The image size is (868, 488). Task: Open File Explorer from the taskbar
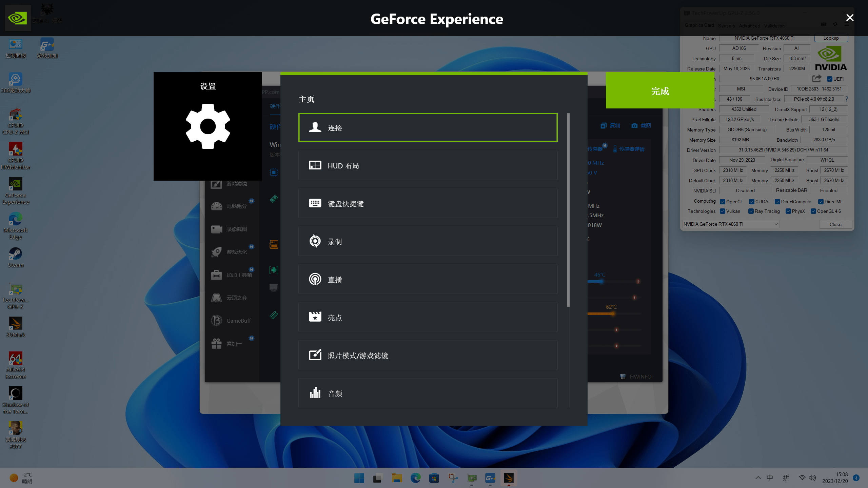397,478
